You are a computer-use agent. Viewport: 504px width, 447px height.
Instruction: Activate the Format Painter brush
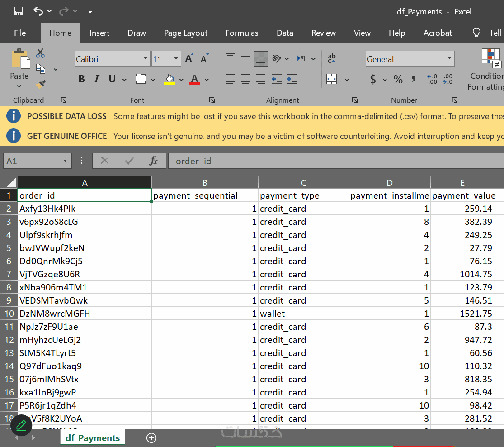pyautogui.click(x=41, y=84)
